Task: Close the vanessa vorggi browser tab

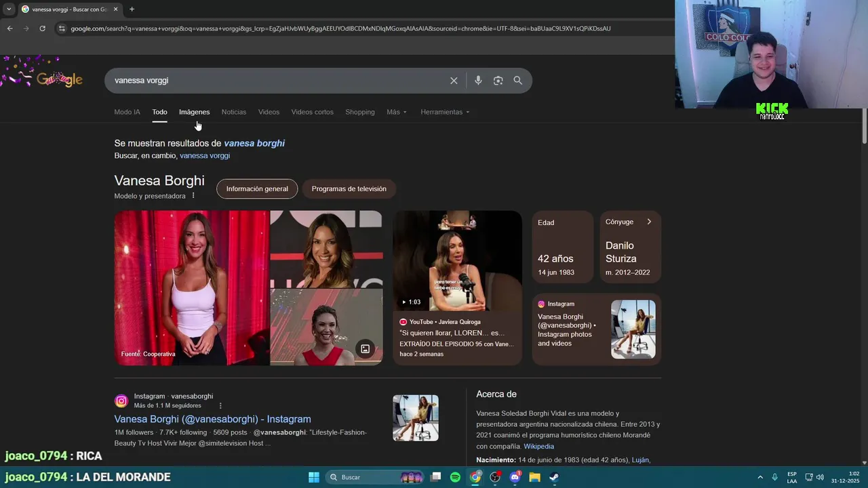Action: (x=115, y=9)
